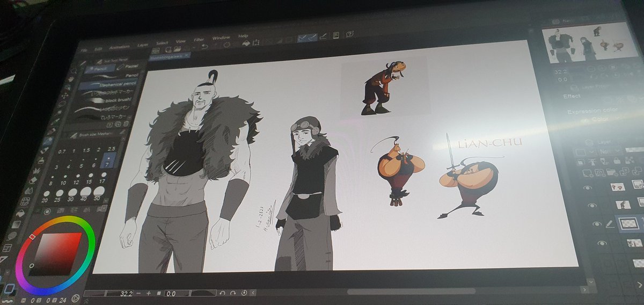Open the View menu
Image resolution: width=644 pixels, height=305 pixels.
180,42
